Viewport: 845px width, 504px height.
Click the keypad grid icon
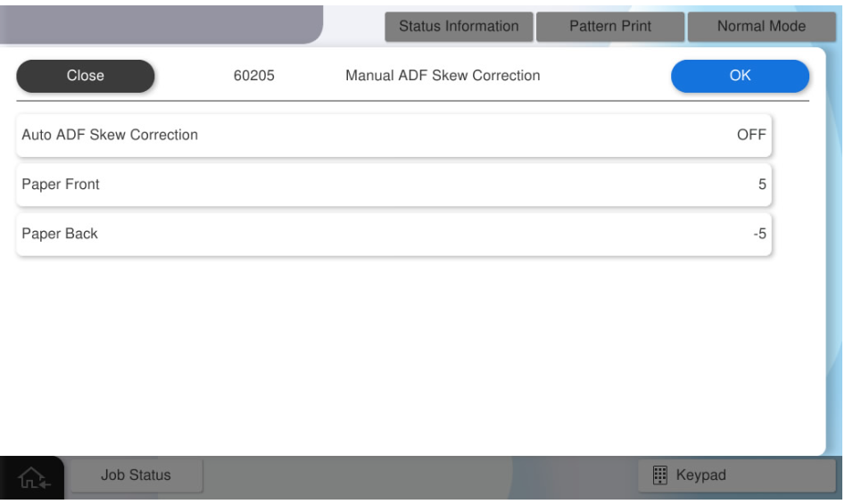(661, 475)
